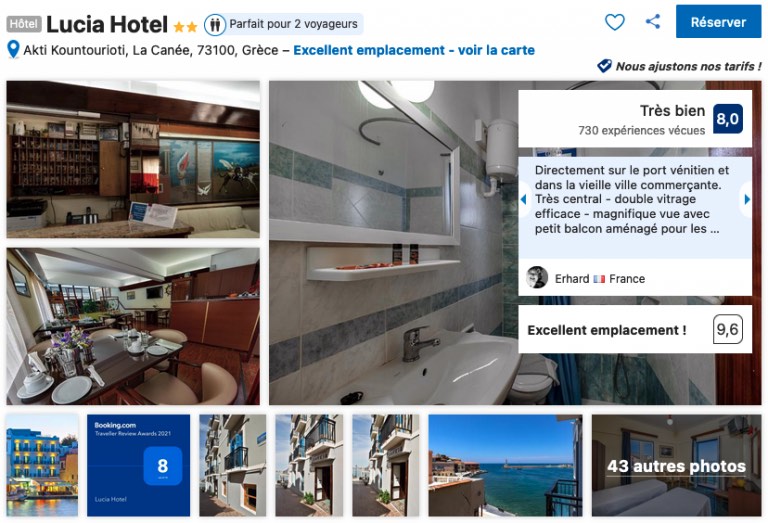Open the 8,0 review score badge
This screenshot has height=523, width=768.
(x=727, y=119)
